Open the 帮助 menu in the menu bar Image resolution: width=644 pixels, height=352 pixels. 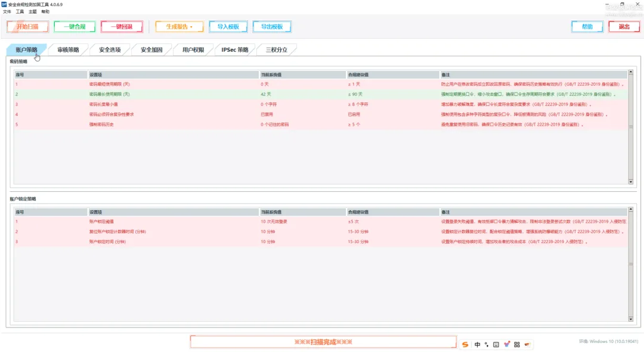[45, 12]
